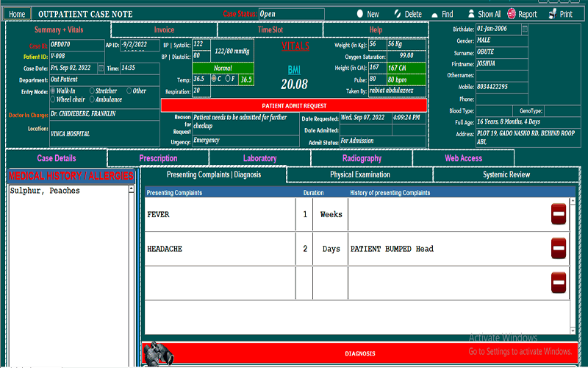Open the Prescription tab
The image size is (588, 368).
point(158,158)
